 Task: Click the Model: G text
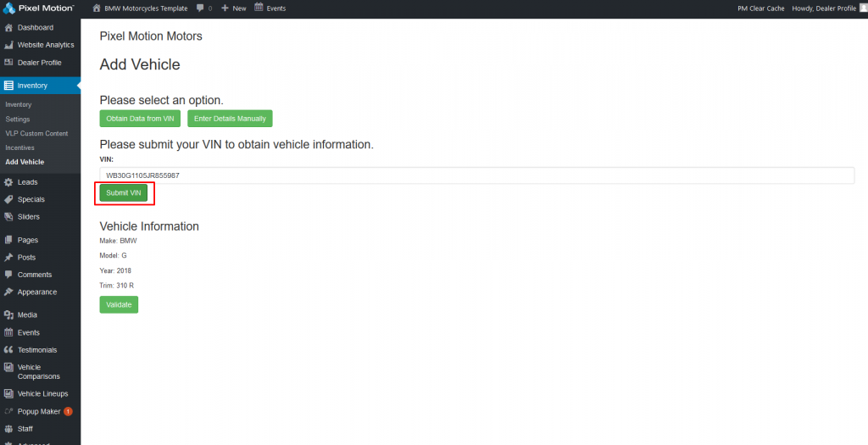(114, 256)
